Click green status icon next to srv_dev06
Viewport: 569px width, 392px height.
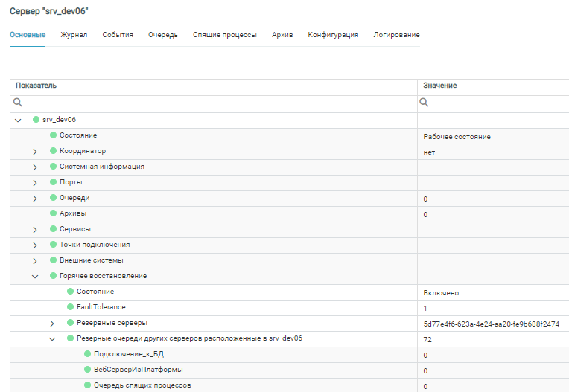click(x=36, y=119)
